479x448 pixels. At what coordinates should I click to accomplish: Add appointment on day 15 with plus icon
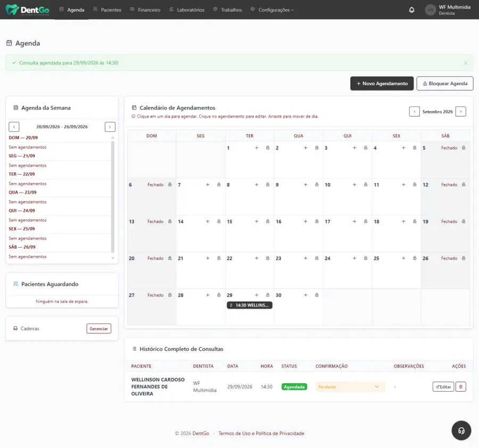point(257,221)
